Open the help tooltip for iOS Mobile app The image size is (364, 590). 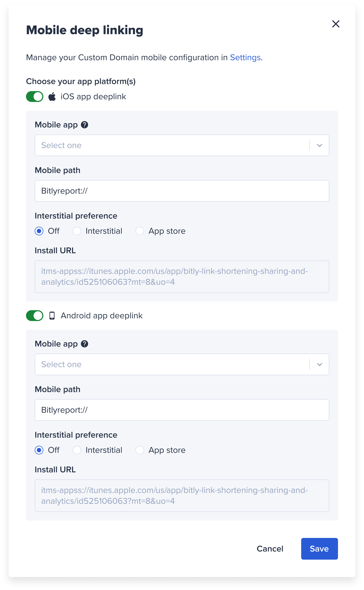(x=84, y=125)
